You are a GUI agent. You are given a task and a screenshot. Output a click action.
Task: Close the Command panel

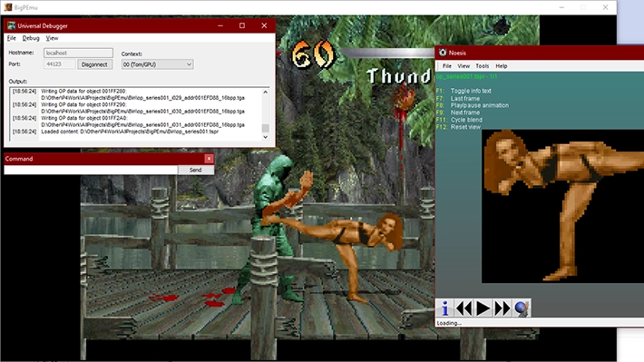[x=209, y=159]
